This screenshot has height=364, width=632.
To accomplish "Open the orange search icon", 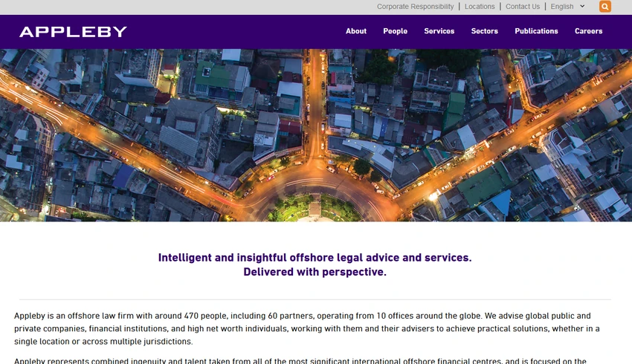I will pos(604,7).
